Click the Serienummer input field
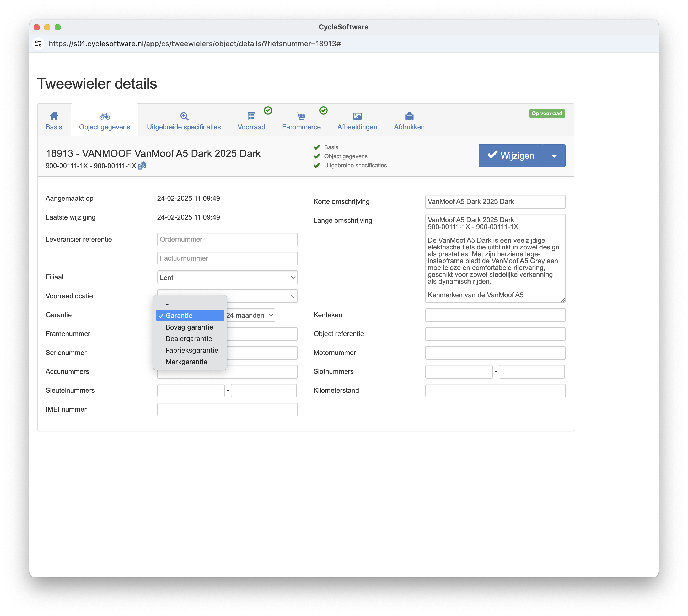This screenshot has width=688, height=616. [x=262, y=353]
